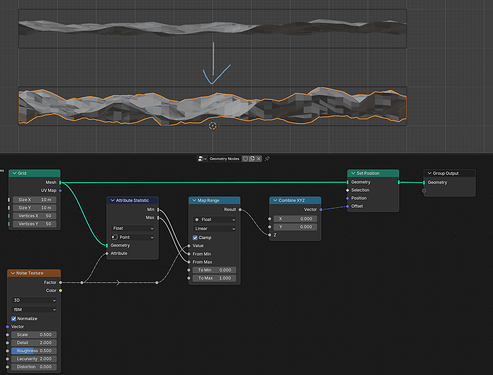
Task: Click the Set Position Position input socket
Action: tap(348, 198)
